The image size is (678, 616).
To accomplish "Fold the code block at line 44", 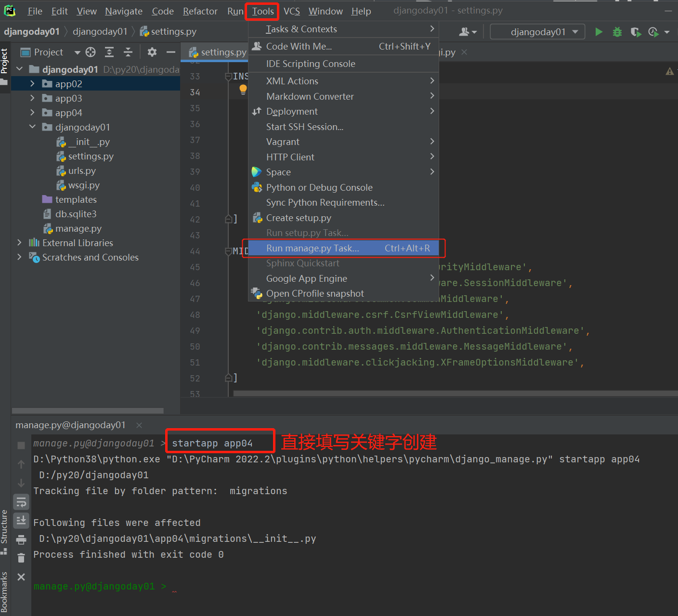I will (229, 251).
